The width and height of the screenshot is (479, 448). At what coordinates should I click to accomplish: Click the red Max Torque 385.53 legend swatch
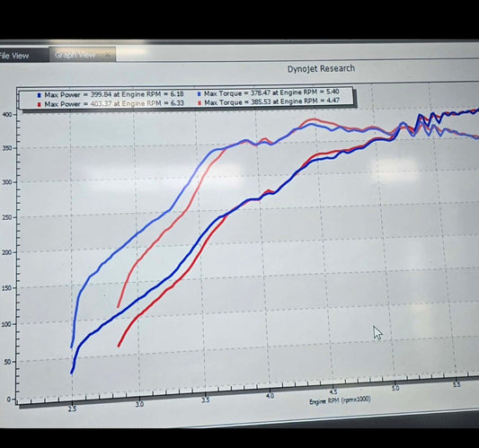click(x=200, y=103)
